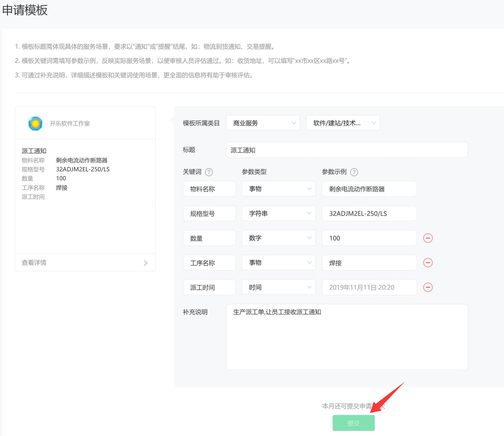Expand the 数字 parameter type dropdown
Image resolution: width=504 pixels, height=436 pixels.
tap(279, 238)
